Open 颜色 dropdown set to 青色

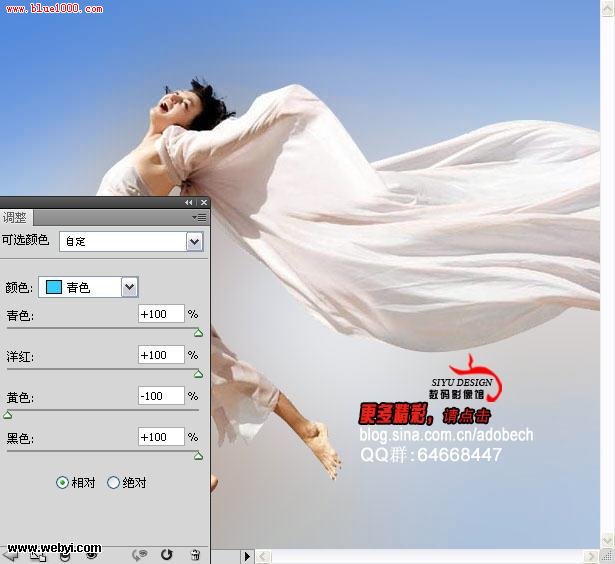[x=88, y=287]
